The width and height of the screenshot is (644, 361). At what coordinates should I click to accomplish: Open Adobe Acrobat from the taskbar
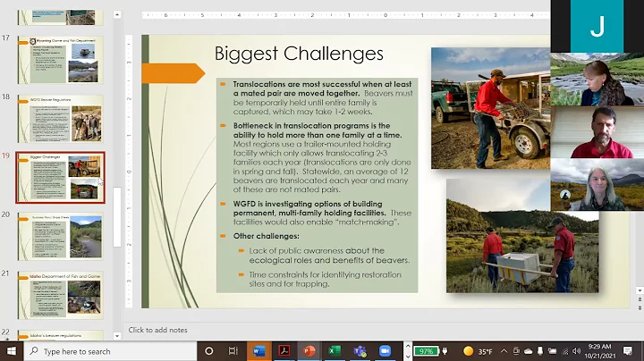point(284,351)
